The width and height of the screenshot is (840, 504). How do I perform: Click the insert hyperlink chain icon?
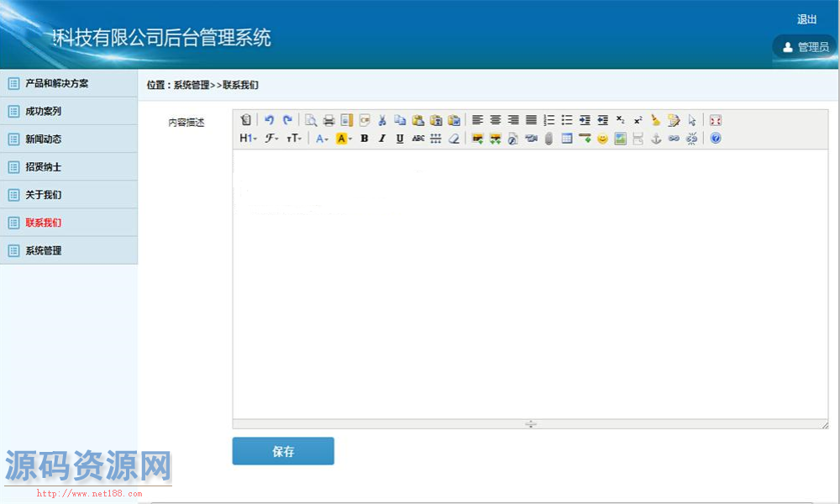click(674, 139)
